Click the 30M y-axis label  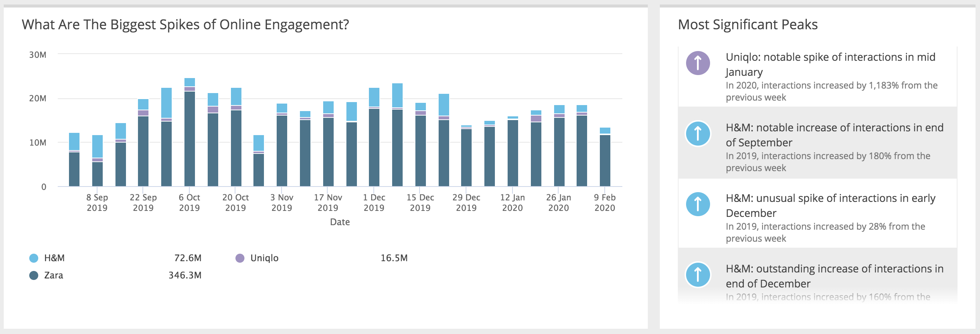(x=37, y=55)
